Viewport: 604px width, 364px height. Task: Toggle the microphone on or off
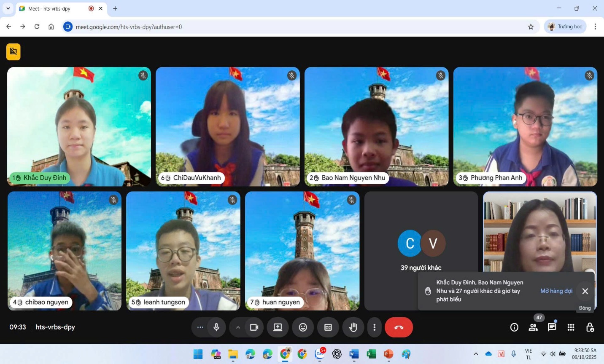pyautogui.click(x=216, y=327)
